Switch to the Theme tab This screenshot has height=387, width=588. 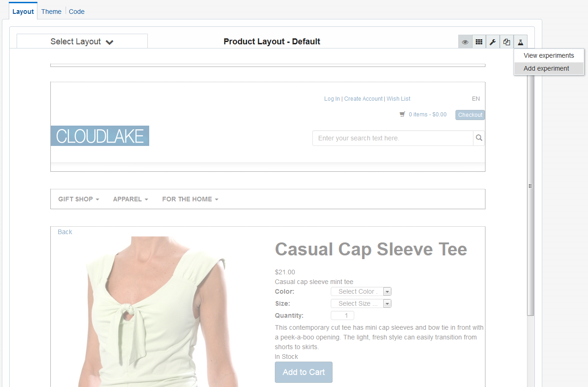51,12
